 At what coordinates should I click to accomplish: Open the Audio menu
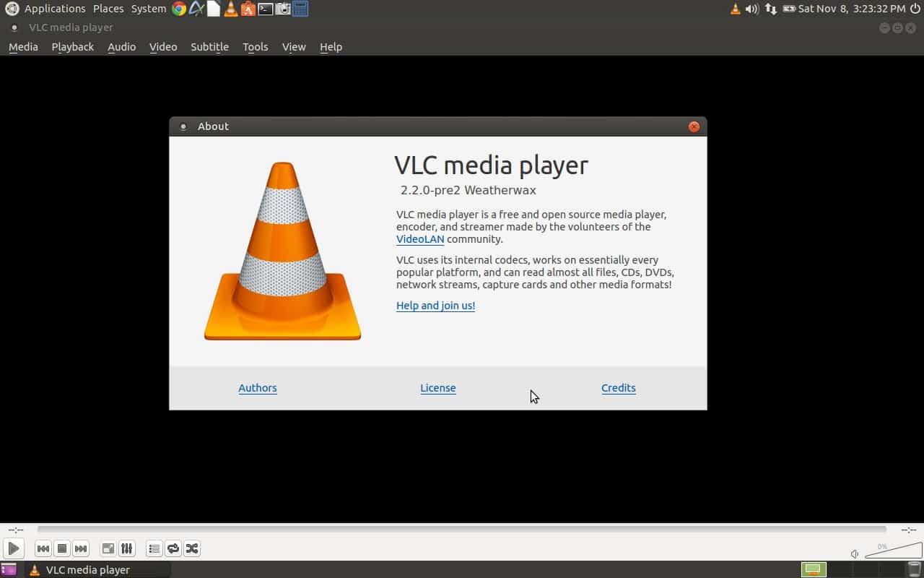pyautogui.click(x=121, y=47)
